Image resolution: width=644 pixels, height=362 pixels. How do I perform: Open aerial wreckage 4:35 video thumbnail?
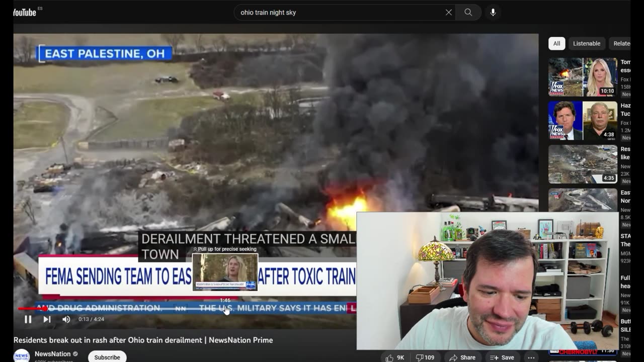(583, 164)
